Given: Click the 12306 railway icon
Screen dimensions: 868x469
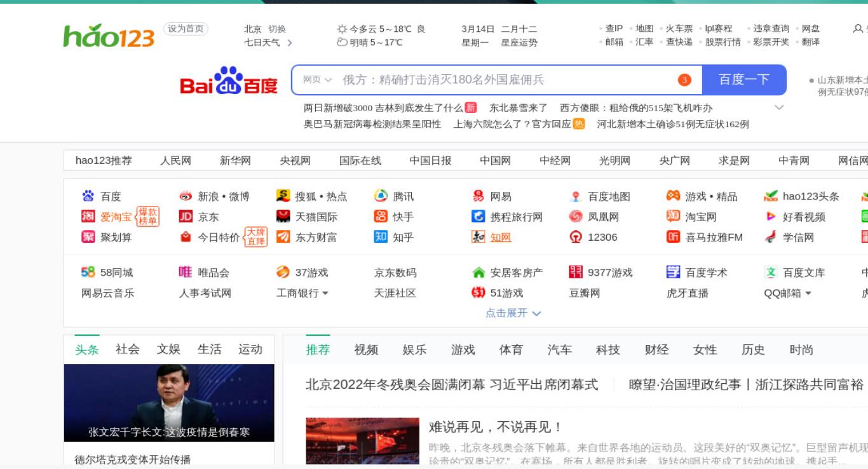Looking at the screenshot, I should (576, 237).
